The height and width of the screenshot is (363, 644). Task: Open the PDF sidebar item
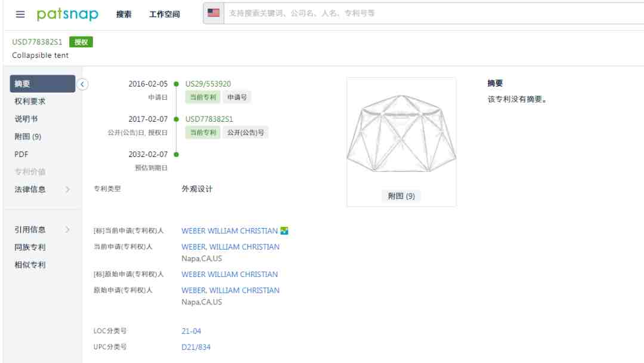pyautogui.click(x=21, y=154)
